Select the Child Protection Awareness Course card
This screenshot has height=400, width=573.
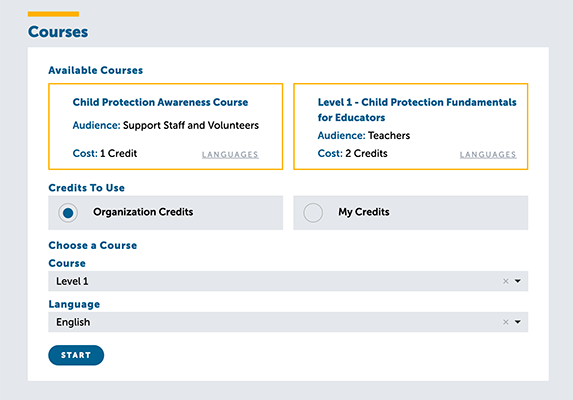tap(166, 126)
